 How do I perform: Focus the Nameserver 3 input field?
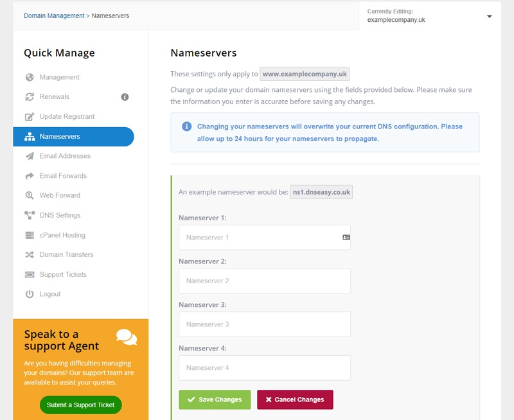265,324
